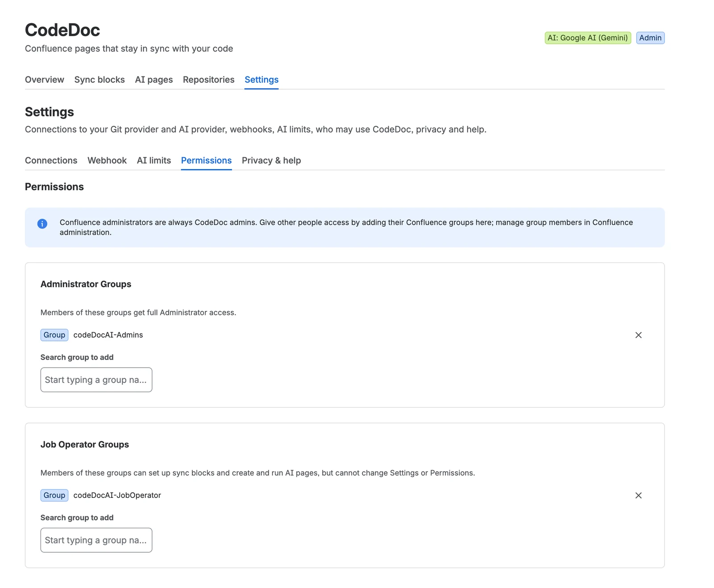Go to the AI pages tab
The height and width of the screenshot is (588, 714).
tap(154, 79)
